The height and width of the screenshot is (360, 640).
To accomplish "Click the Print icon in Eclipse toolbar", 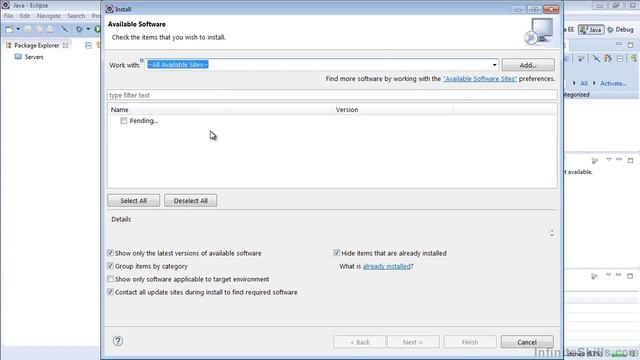I will [x=50, y=29].
